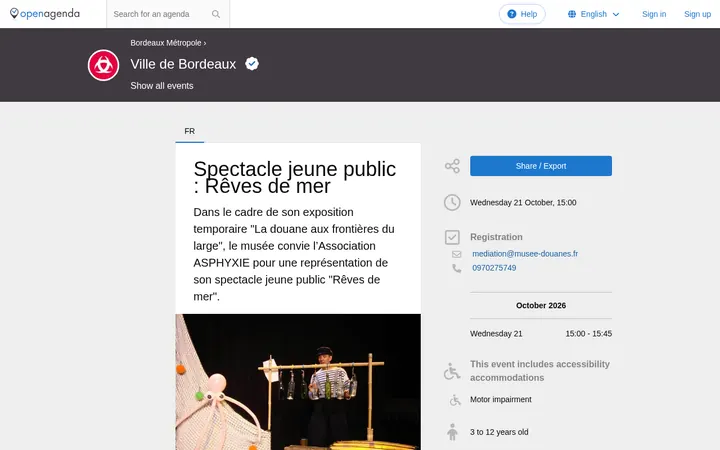Image resolution: width=720 pixels, height=450 pixels.
Task: Select the Wednesday 21 timing row
Action: coord(541,334)
